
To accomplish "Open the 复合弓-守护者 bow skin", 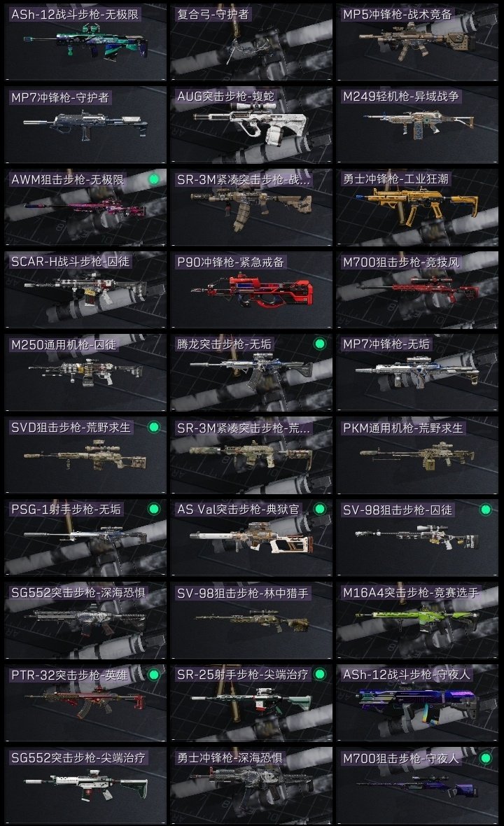I will point(251,42).
